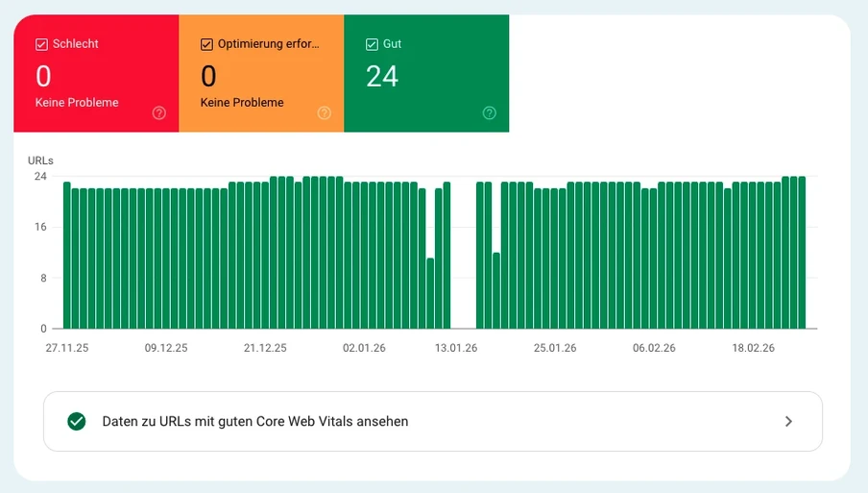Image resolution: width=868 pixels, height=493 pixels.
Task: Click the first green bar above 27.11.25
Action: [x=67, y=255]
